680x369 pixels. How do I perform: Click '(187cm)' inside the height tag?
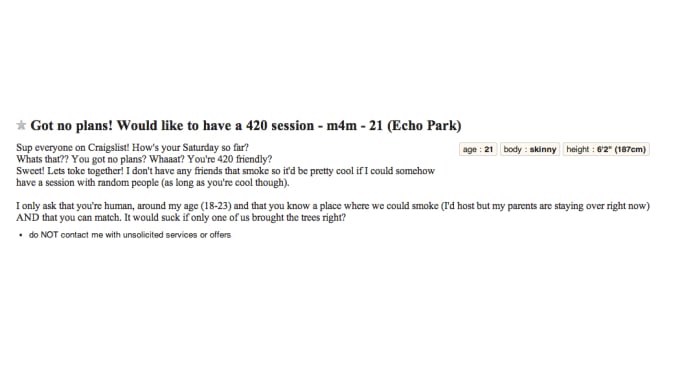[630, 149]
